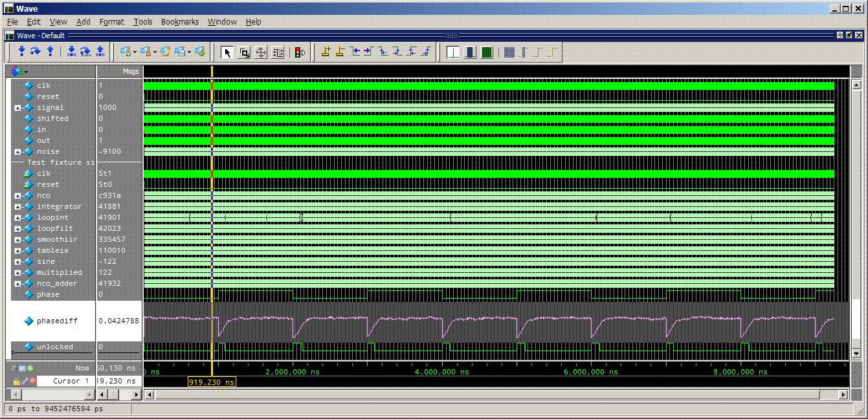
Task: Click the yellow cursor time label 919,230 ns
Action: [212, 382]
